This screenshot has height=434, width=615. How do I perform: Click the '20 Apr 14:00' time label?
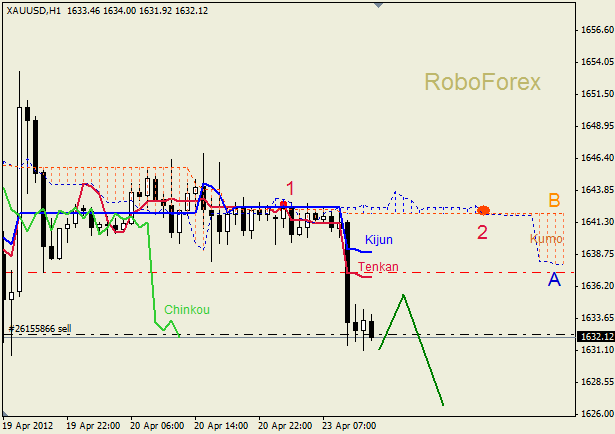(221, 426)
